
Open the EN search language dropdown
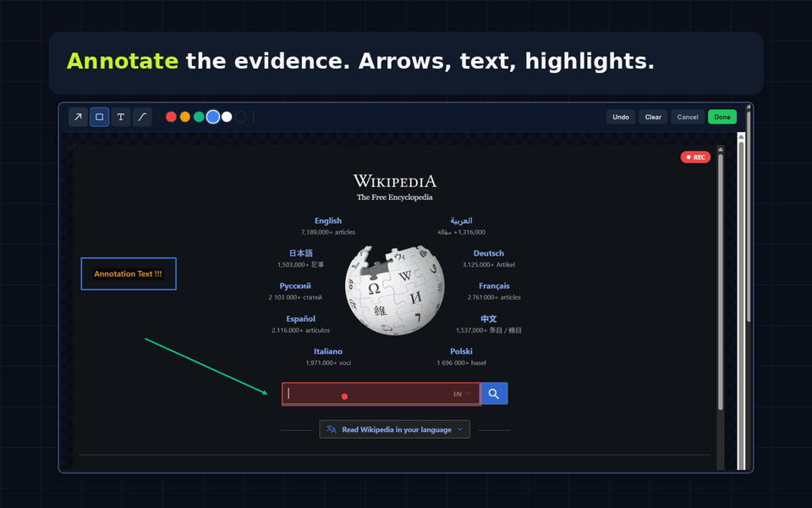462,394
